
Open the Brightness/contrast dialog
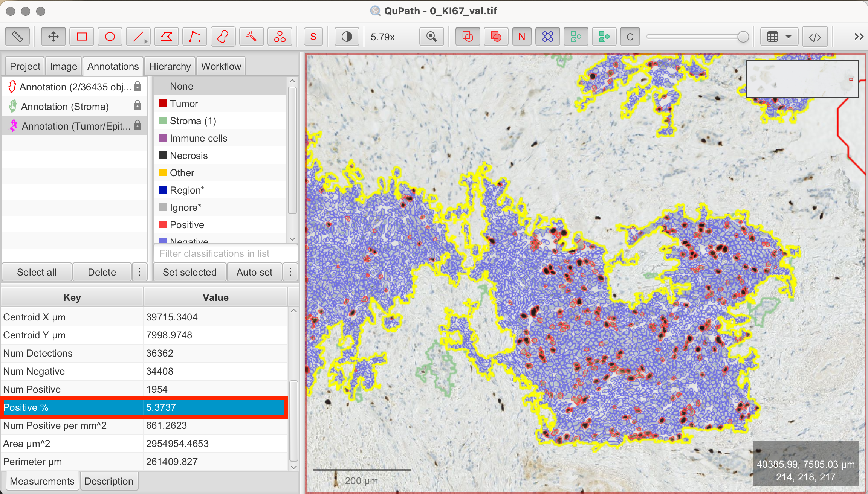[346, 37]
